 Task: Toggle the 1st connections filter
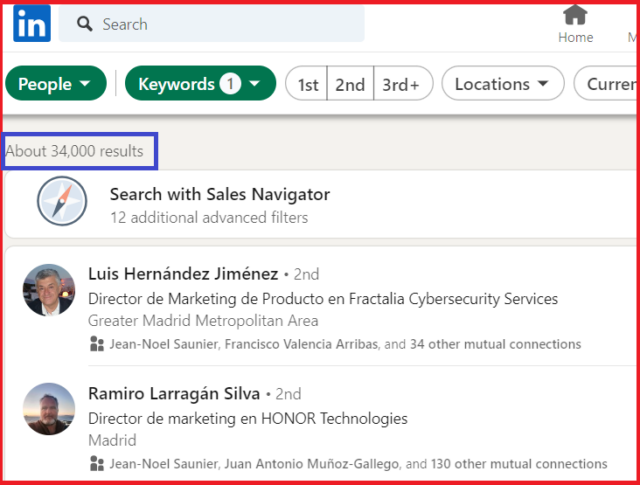coord(307,84)
